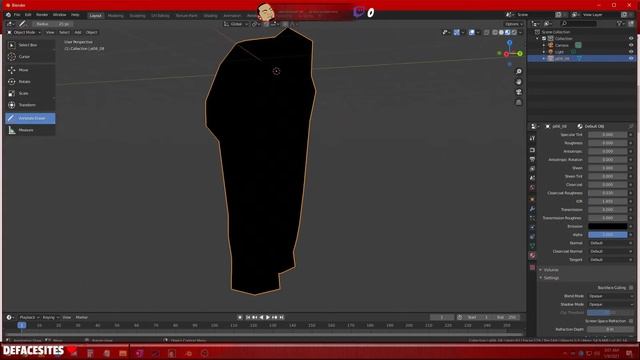Select the Move tool

30,70
